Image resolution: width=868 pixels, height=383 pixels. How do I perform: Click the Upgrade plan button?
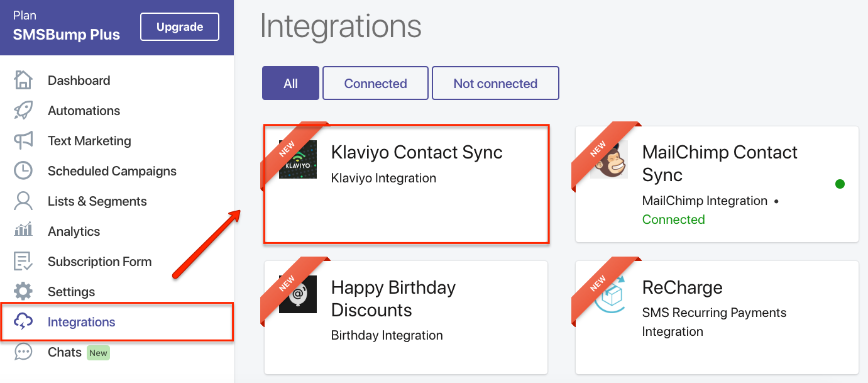coord(180,27)
